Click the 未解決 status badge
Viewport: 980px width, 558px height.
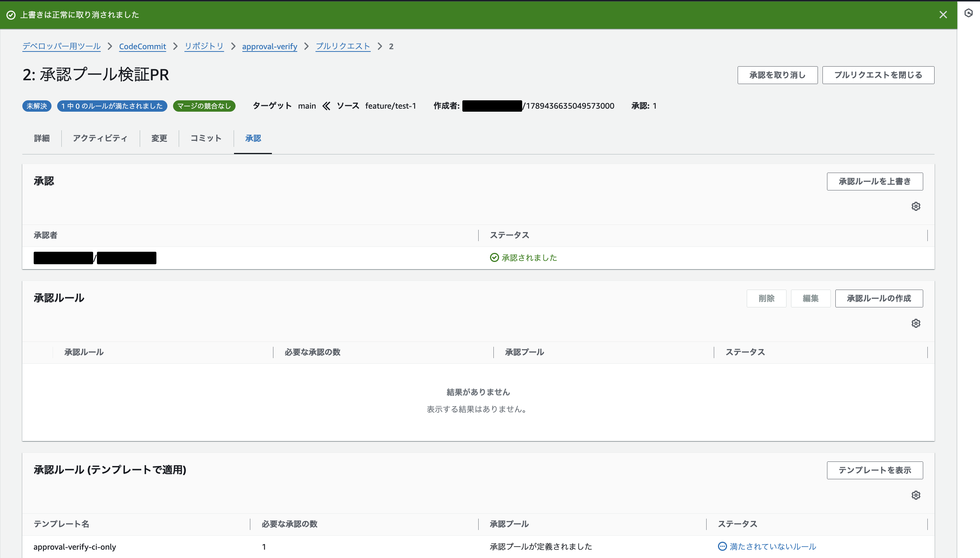[x=37, y=106]
